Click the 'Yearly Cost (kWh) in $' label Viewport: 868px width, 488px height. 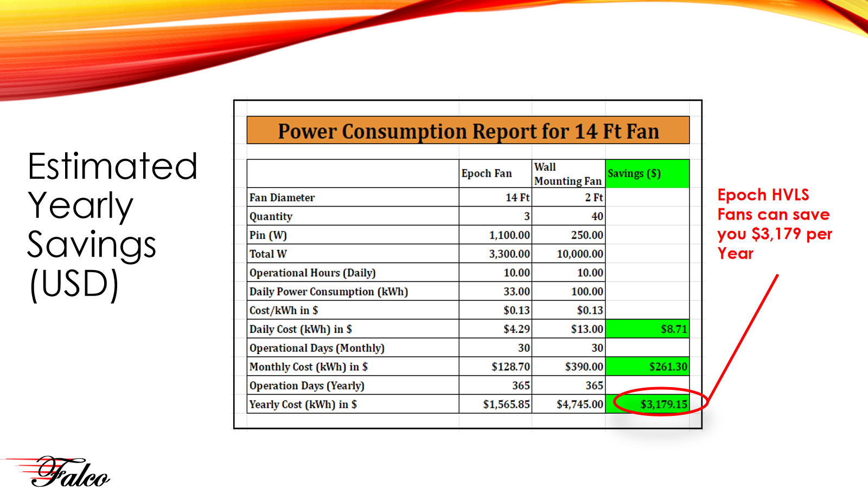(x=303, y=404)
